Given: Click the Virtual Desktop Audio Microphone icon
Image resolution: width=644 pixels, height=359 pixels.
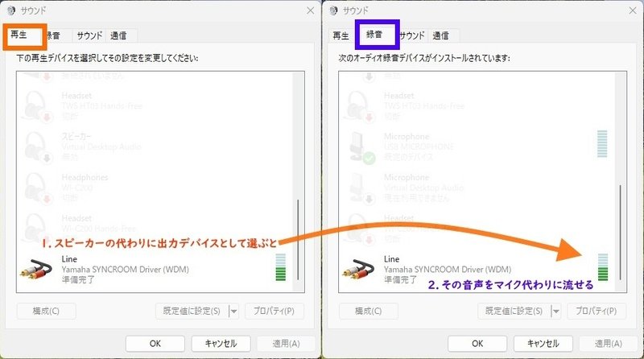Looking at the screenshot, I should point(361,188).
